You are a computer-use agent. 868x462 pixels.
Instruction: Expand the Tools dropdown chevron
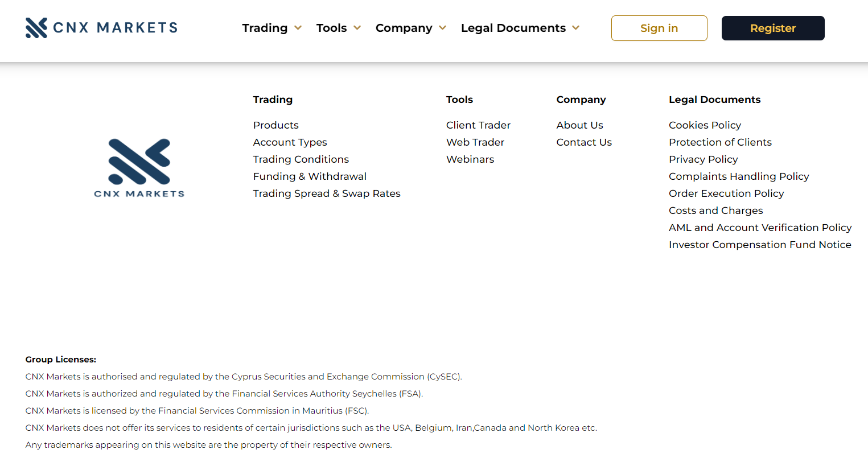tap(357, 28)
